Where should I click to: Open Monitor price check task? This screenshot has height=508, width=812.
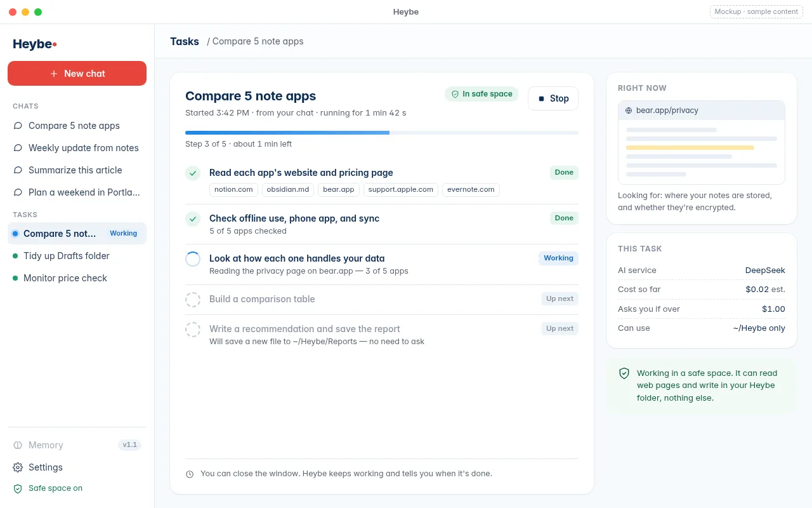click(x=77, y=278)
